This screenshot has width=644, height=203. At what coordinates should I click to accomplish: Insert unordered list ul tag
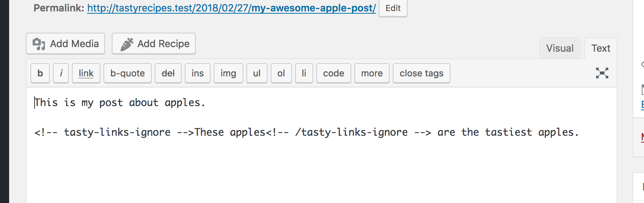coord(257,73)
